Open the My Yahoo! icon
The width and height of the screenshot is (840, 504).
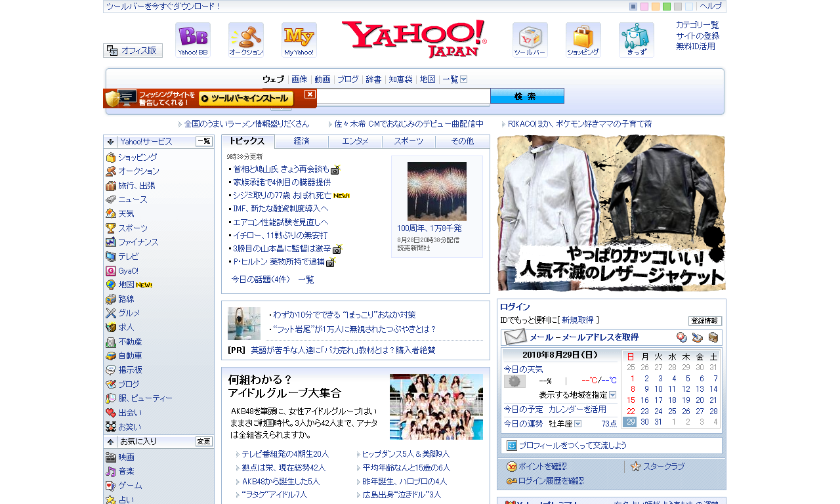pyautogui.click(x=299, y=40)
